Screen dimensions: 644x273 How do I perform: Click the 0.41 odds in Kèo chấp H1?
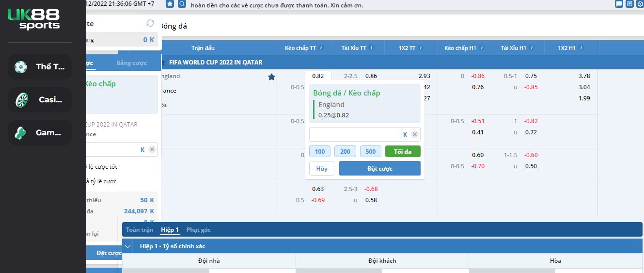coord(478,132)
